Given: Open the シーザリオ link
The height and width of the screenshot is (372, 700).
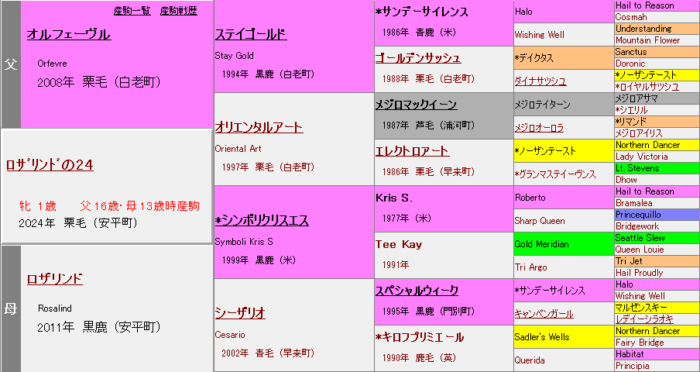Looking at the screenshot, I should click(x=240, y=313).
